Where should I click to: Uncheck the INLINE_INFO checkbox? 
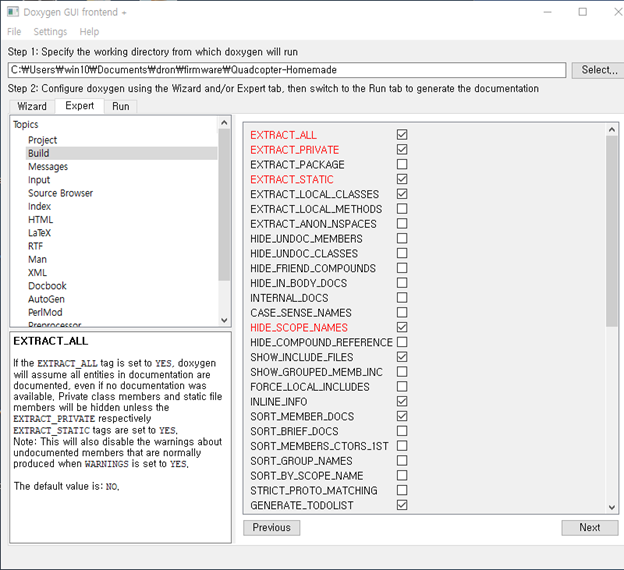[402, 401]
